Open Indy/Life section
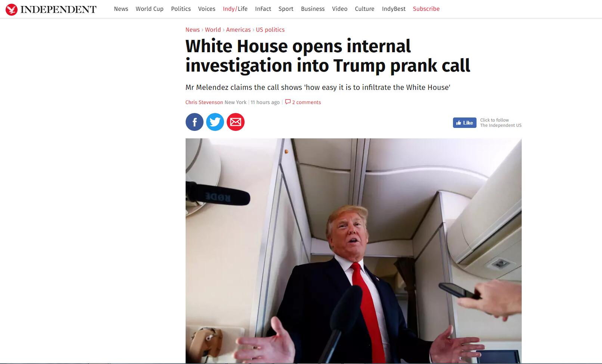This screenshot has height=364, width=602. coord(235,9)
